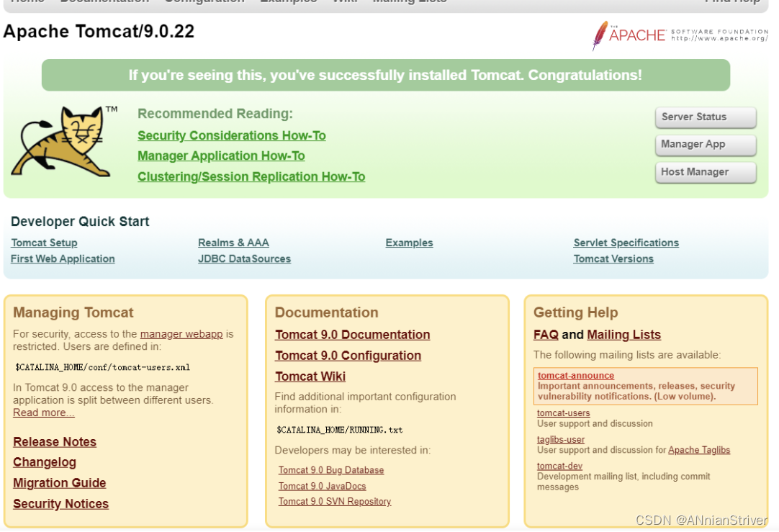Go to Tomcat Setup quick start link
Screen dimensions: 779x532
click(44, 243)
